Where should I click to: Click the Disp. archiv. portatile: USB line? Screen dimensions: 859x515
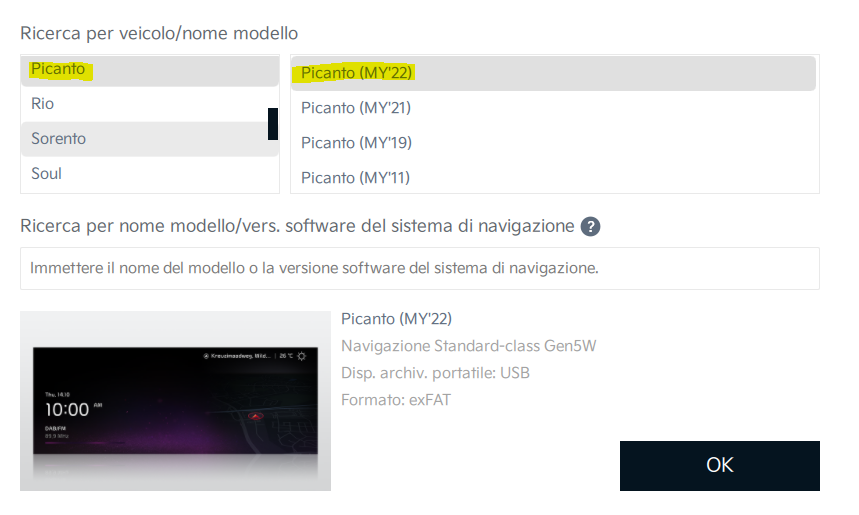(x=436, y=373)
